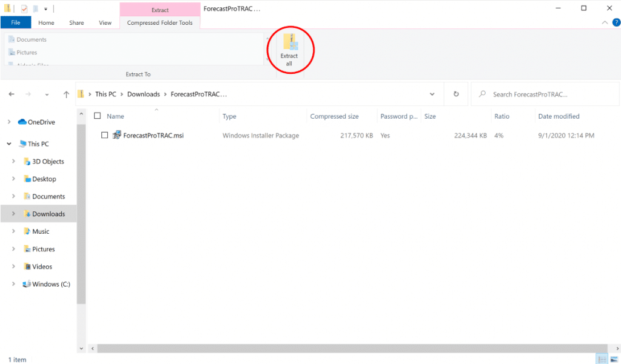Image resolution: width=621 pixels, height=364 pixels.
Task: Click inside the Search ForecastProTRAC box
Action: 534,94
